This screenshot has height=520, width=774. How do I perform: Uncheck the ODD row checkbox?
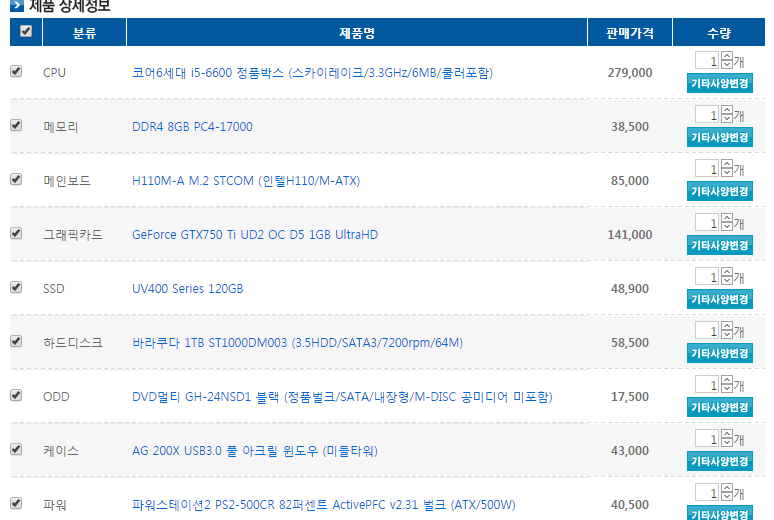point(16,395)
